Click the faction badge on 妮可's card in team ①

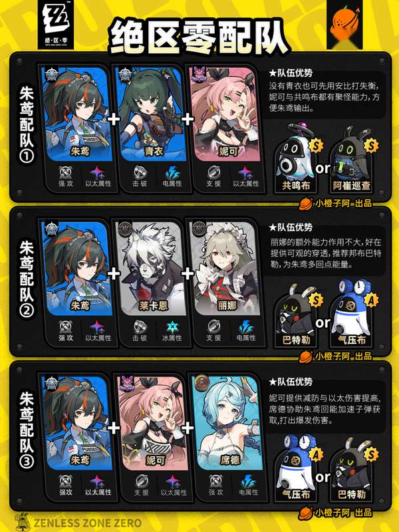point(199,74)
